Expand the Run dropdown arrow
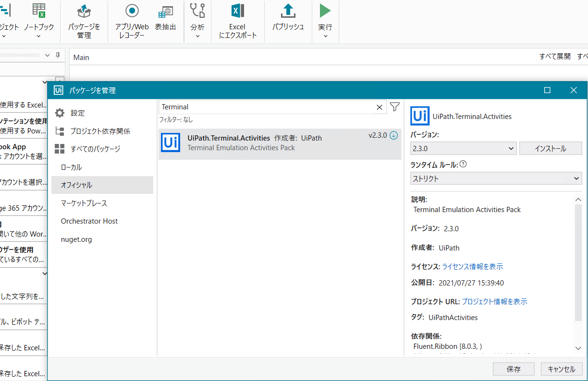This screenshot has width=588, height=381. 325,36
